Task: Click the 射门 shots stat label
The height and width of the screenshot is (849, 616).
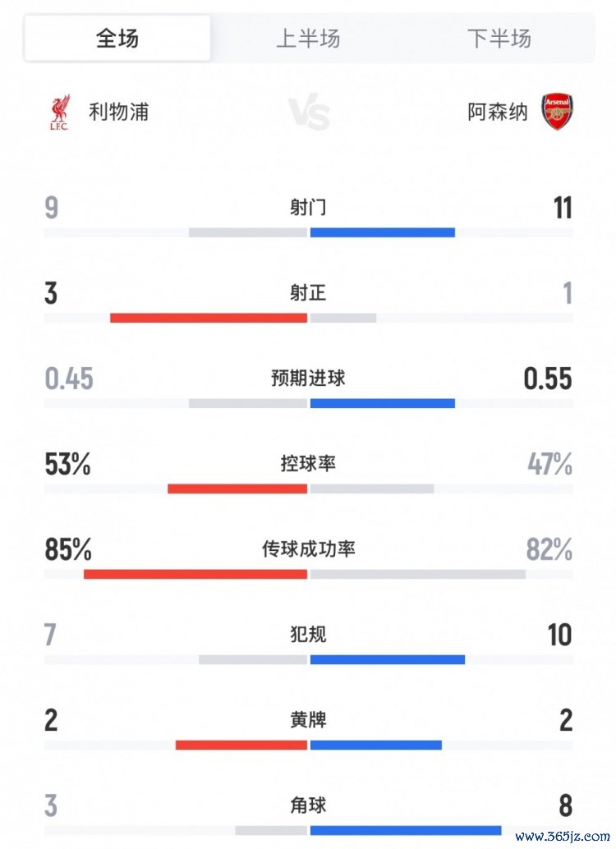Action: pos(308,208)
